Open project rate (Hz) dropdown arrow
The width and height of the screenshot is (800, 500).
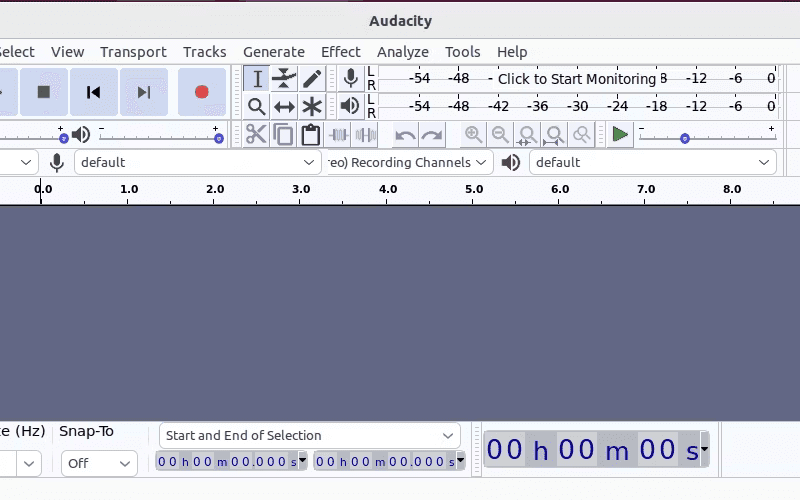29,464
